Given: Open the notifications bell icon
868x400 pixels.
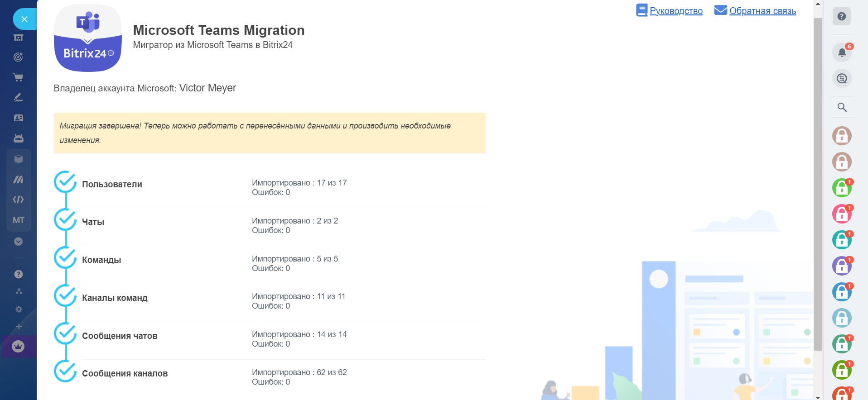Looking at the screenshot, I should (x=842, y=52).
